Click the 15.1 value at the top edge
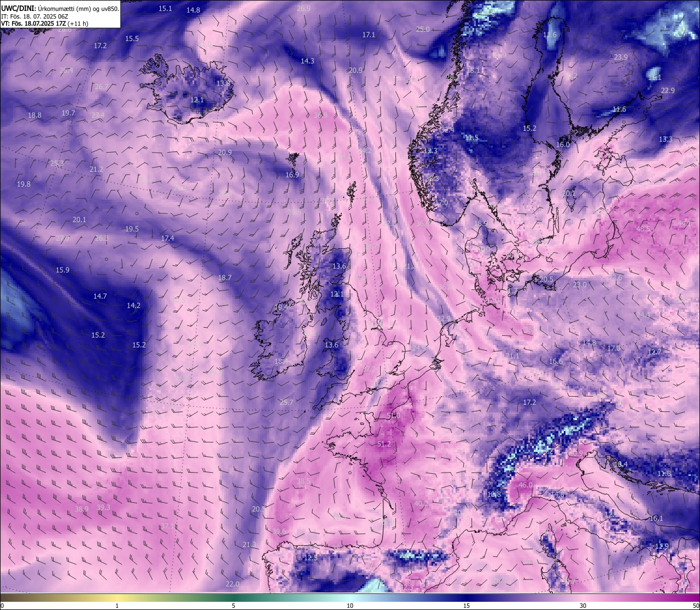Screen dimensions: 700x610 tap(165, 8)
